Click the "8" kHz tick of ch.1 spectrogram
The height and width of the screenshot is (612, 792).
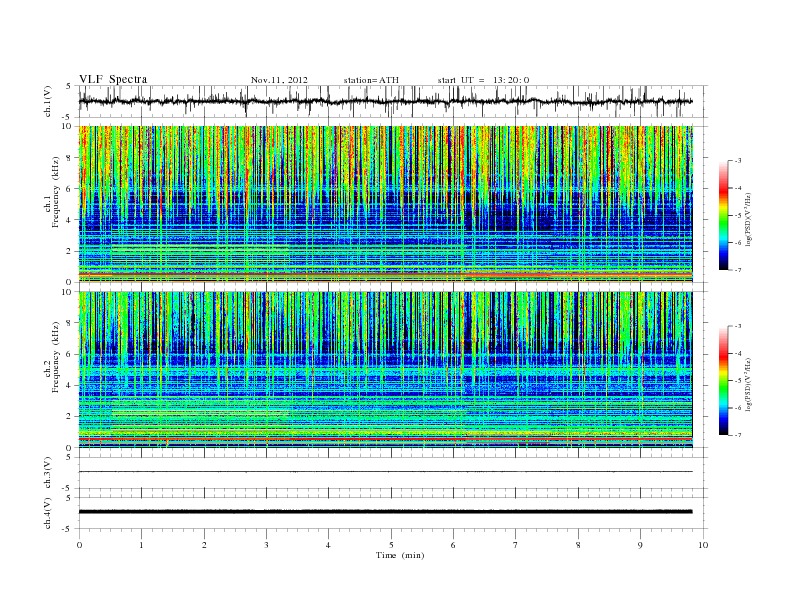point(69,158)
